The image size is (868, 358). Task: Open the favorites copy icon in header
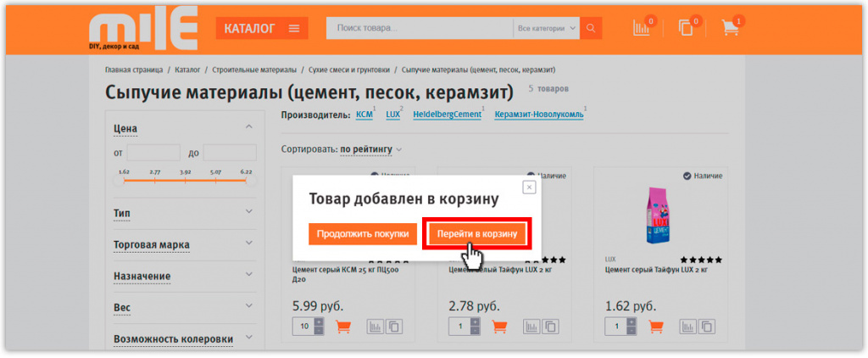(687, 28)
